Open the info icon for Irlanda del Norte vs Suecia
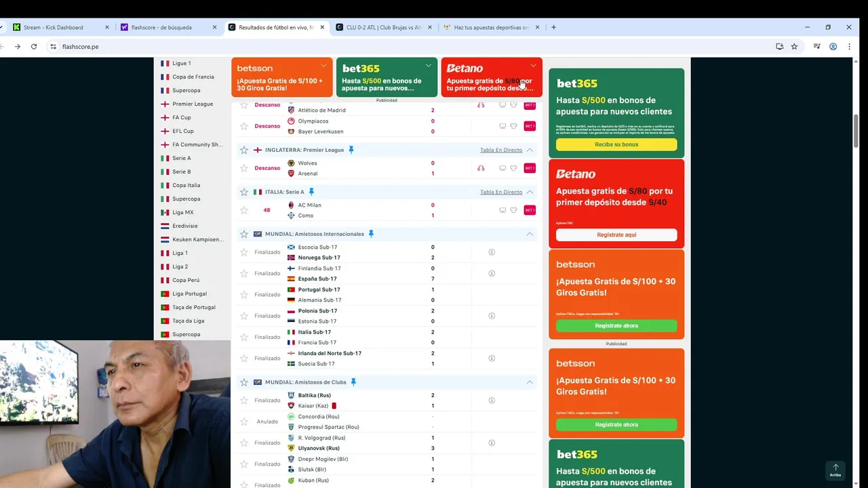Screen dimensions: 868x488 (492, 358)
